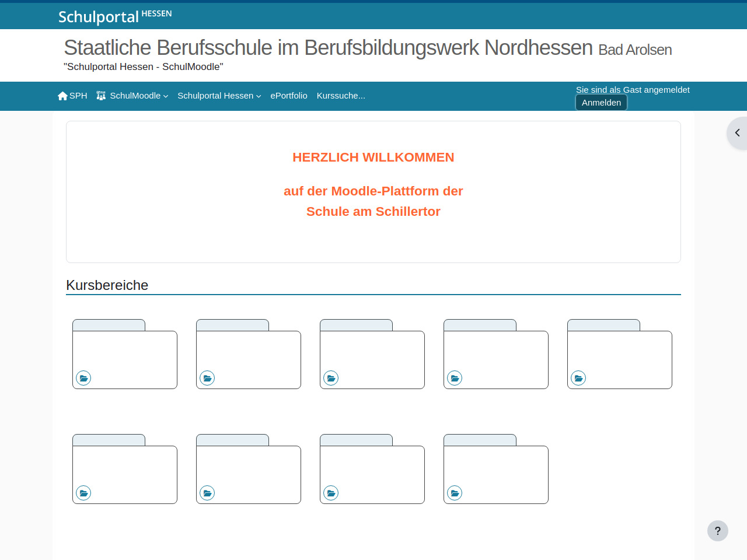
Task: Open folder icon of first top-row course area
Action: coord(83,378)
